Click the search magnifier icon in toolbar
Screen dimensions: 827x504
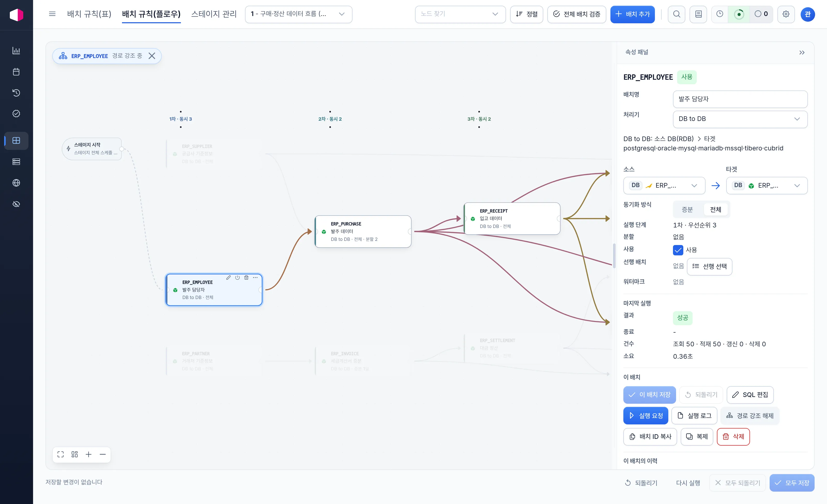677,14
